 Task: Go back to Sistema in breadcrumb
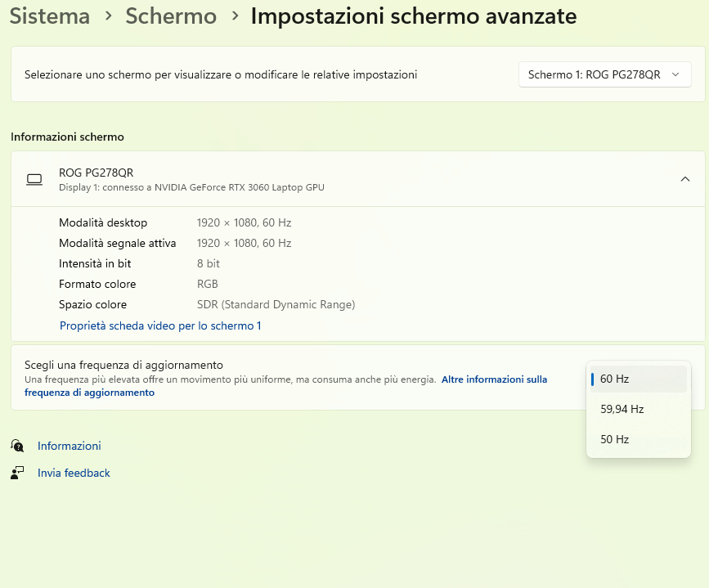tap(50, 16)
